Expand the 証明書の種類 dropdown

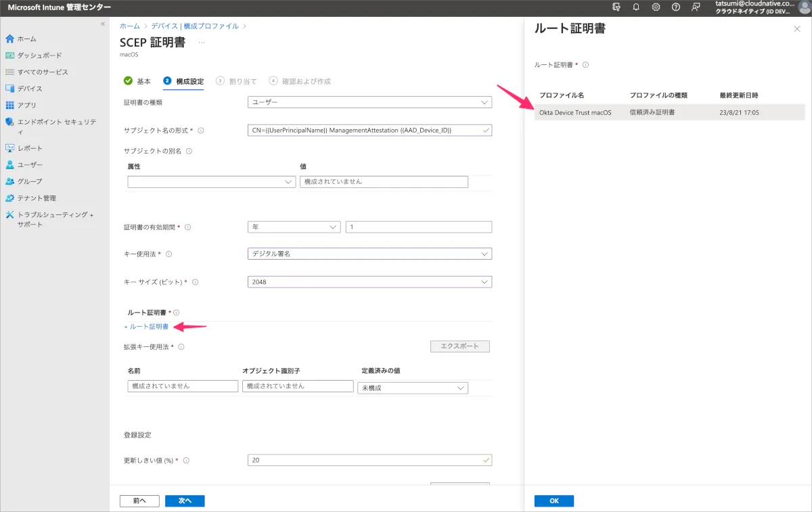369,103
